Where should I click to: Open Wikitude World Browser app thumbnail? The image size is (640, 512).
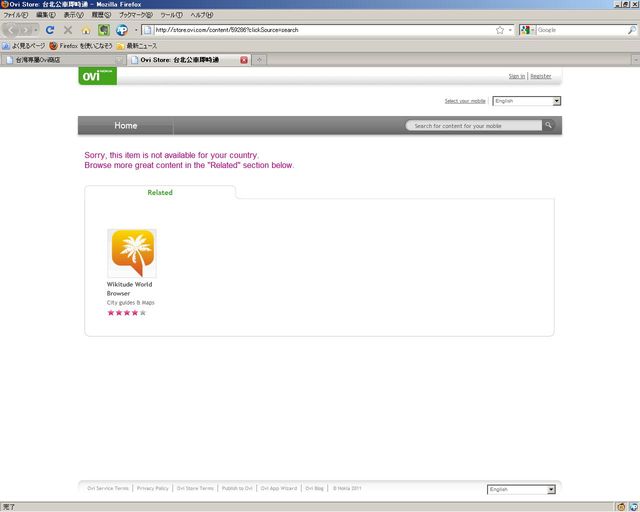pyautogui.click(x=132, y=253)
